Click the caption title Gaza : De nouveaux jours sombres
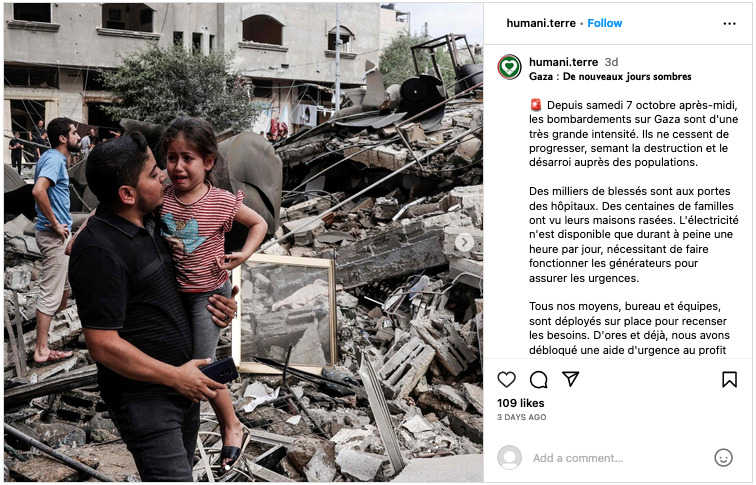Image resolution: width=756 pixels, height=485 pixels. click(x=610, y=77)
